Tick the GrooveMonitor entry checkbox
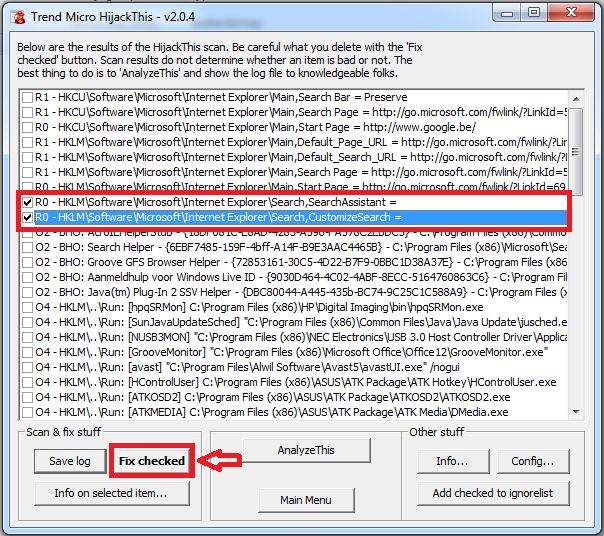Viewport: 604px width, 536px height. click(x=27, y=353)
